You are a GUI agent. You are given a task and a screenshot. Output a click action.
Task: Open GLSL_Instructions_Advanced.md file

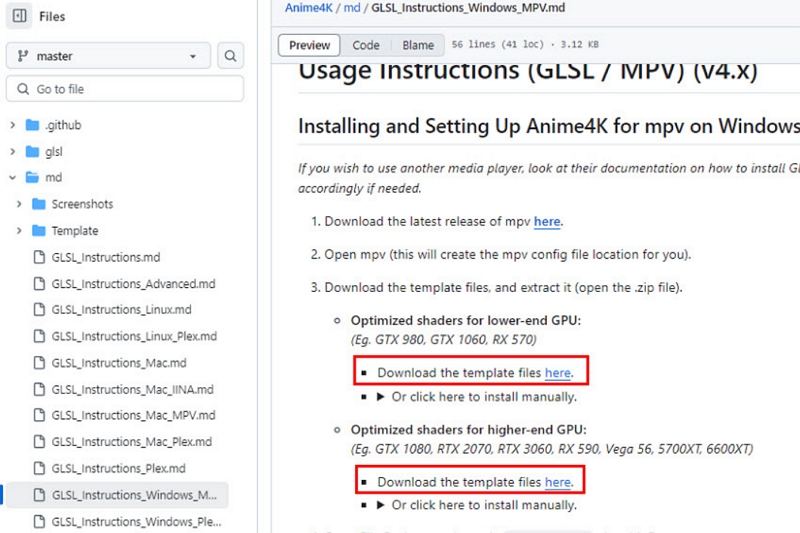click(133, 284)
